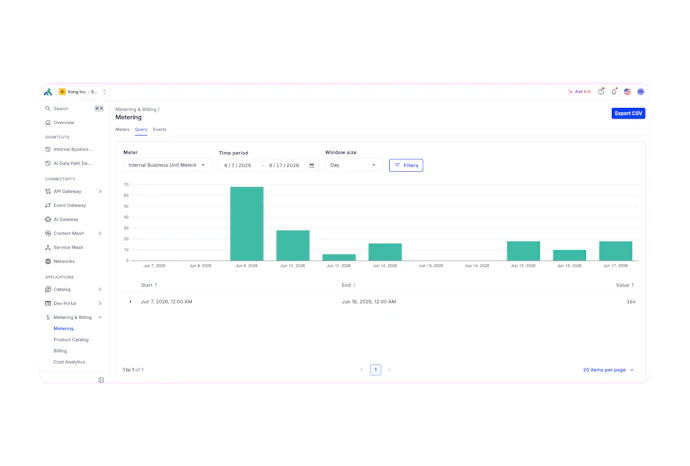Open the Overview page from sidebar
The image size is (690, 466).
(x=64, y=122)
